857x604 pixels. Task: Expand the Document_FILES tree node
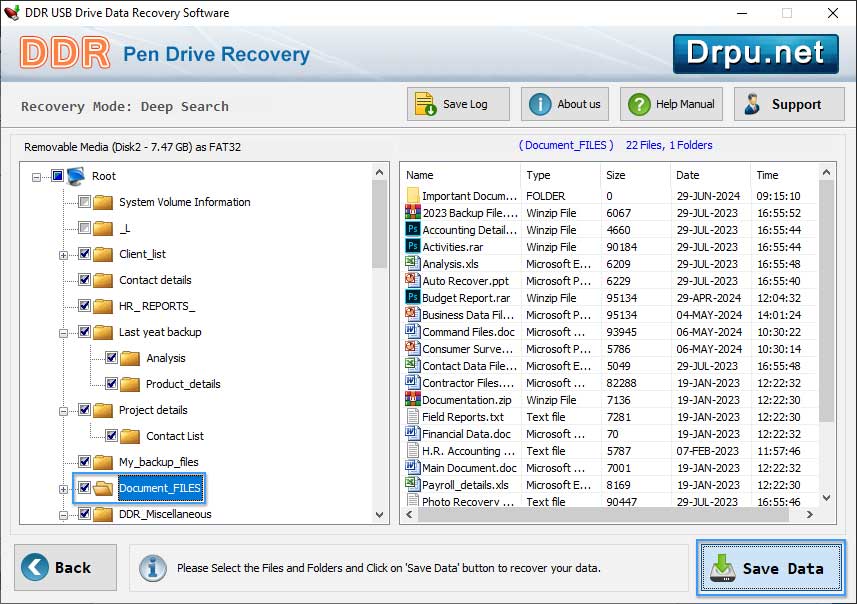coord(63,489)
